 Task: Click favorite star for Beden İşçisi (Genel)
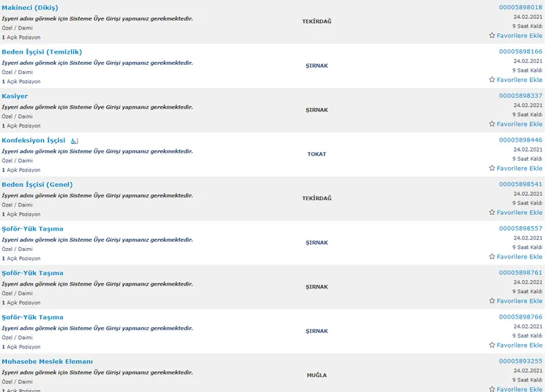coord(492,212)
